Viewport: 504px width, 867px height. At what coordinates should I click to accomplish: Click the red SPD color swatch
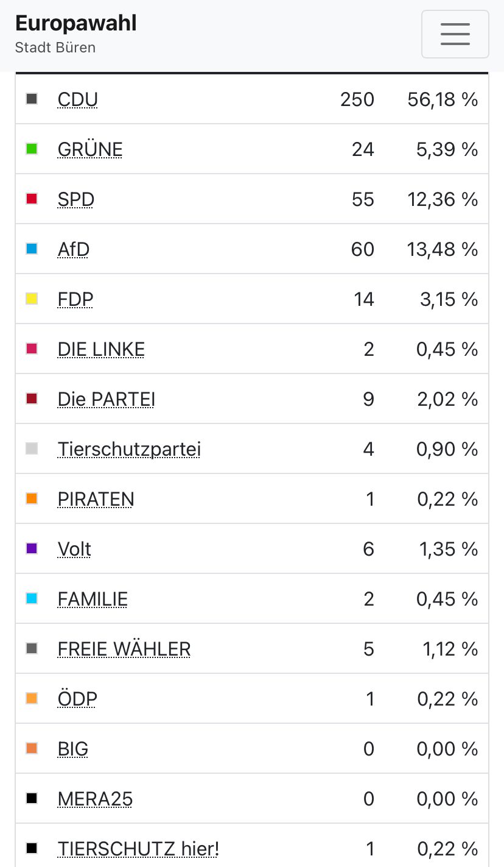click(x=32, y=199)
